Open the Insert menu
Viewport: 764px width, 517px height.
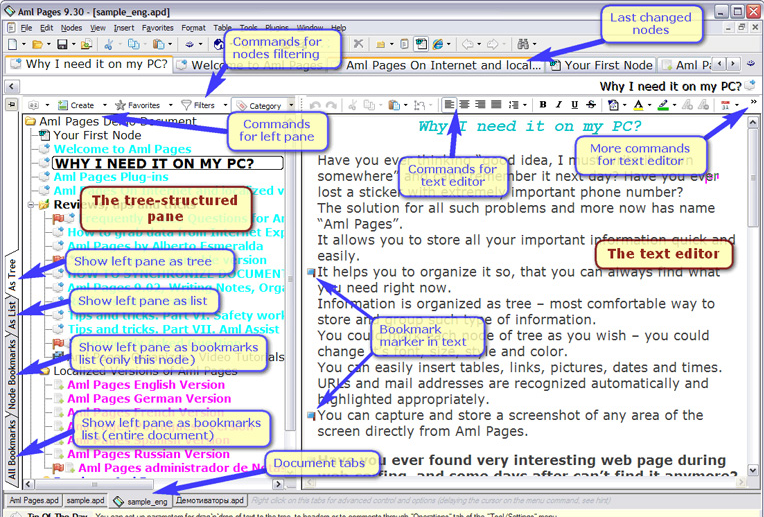tap(124, 28)
